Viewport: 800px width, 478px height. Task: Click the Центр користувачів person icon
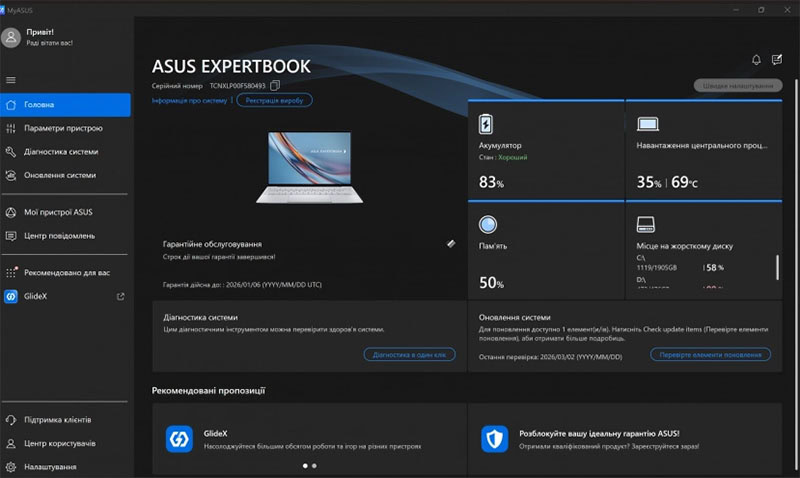coord(11,443)
